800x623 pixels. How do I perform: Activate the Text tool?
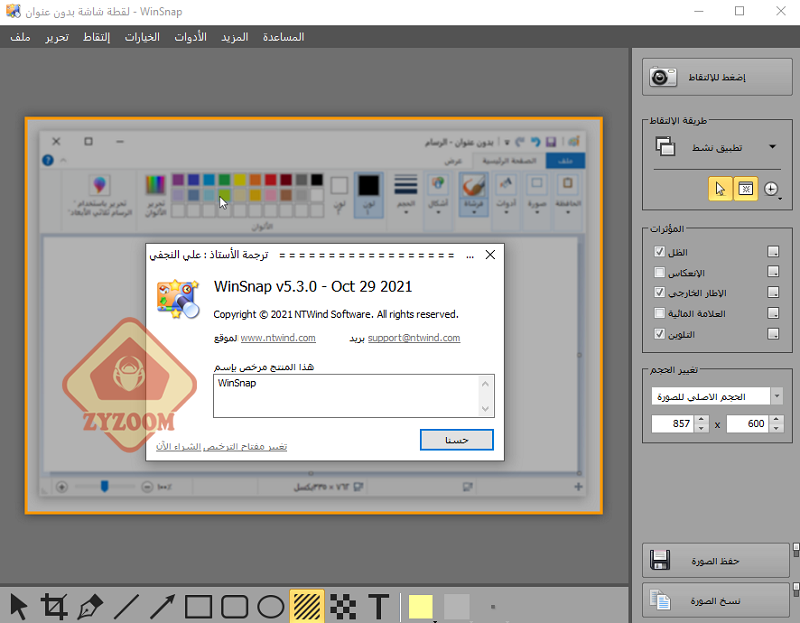coord(379,607)
